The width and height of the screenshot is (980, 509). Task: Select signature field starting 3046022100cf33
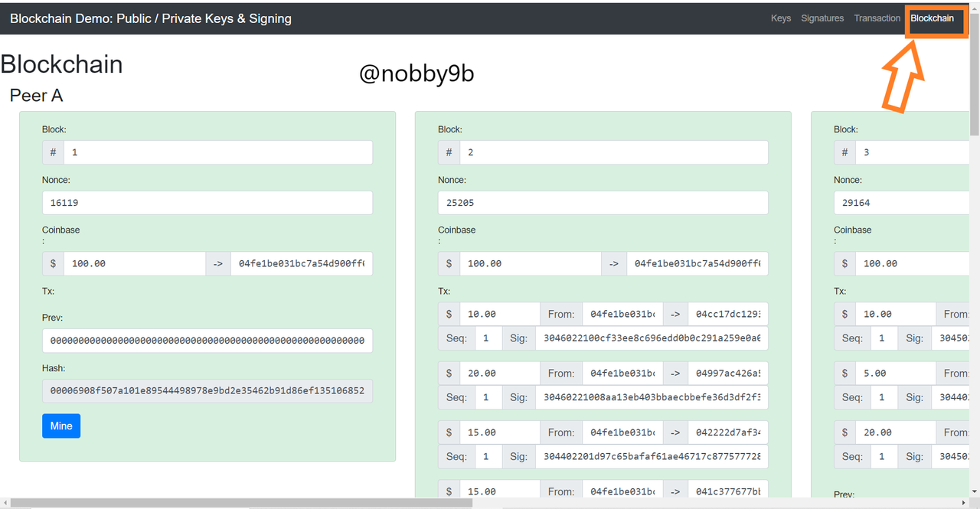click(x=651, y=338)
